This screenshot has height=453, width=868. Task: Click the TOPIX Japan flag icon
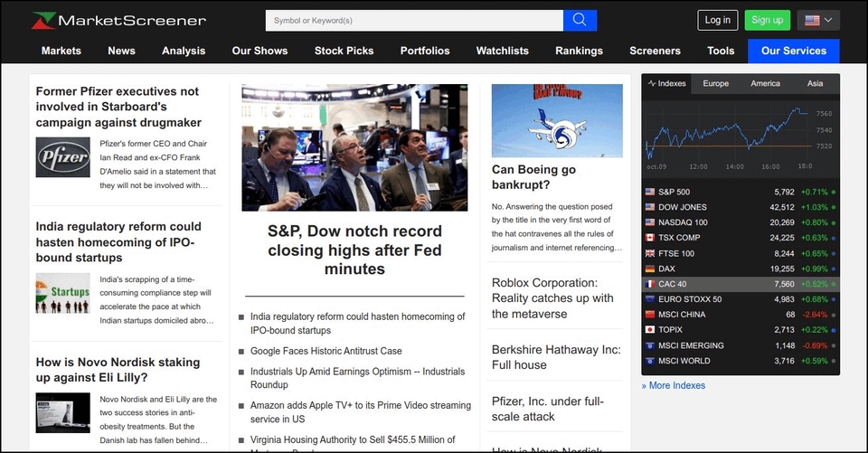click(x=650, y=329)
